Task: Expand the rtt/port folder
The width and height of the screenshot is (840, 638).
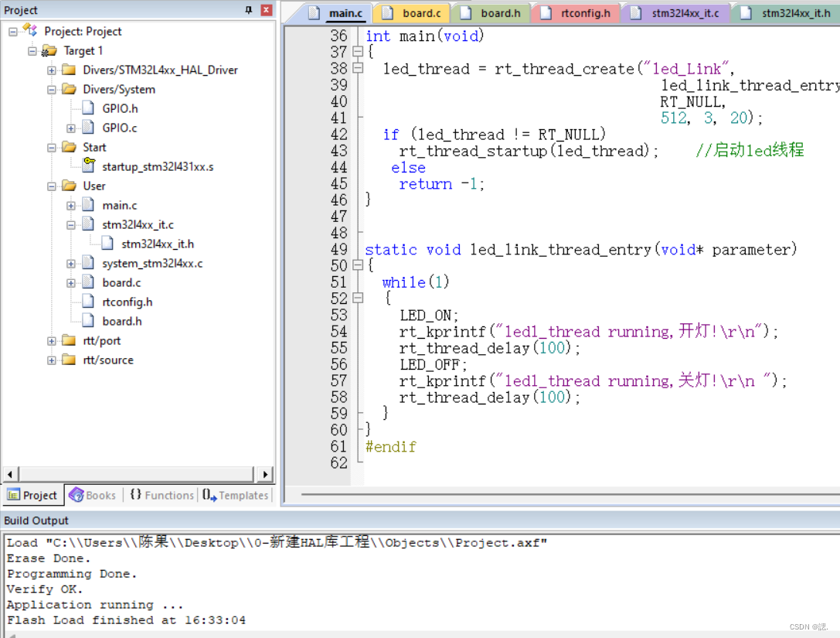Action: (x=49, y=340)
